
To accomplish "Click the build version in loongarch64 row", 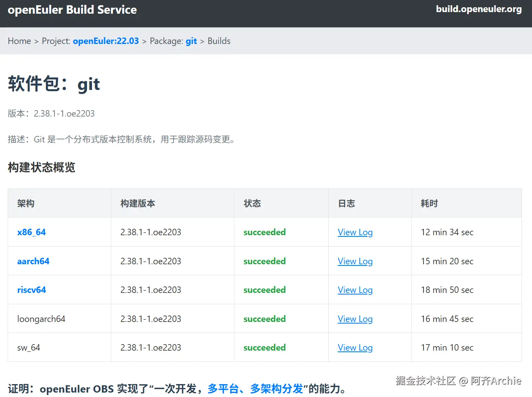I will 151,319.
